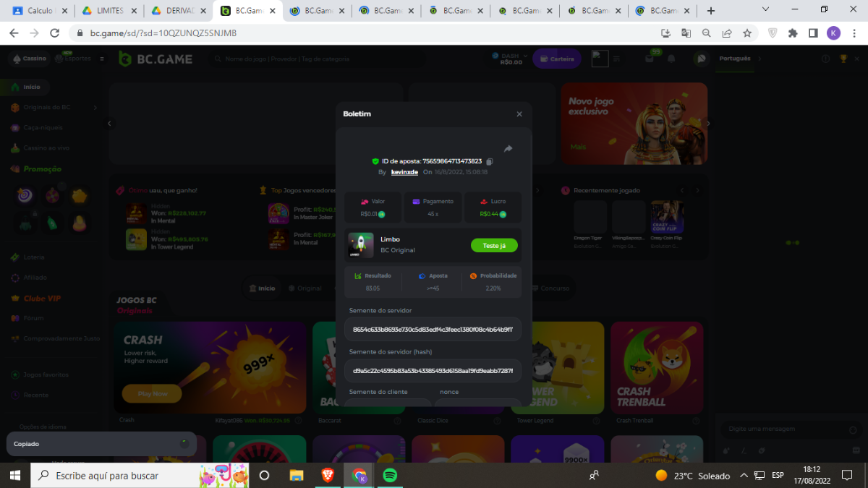The image size is (868, 488).
Task: Open the Brave browser from taskbar
Action: point(328,475)
